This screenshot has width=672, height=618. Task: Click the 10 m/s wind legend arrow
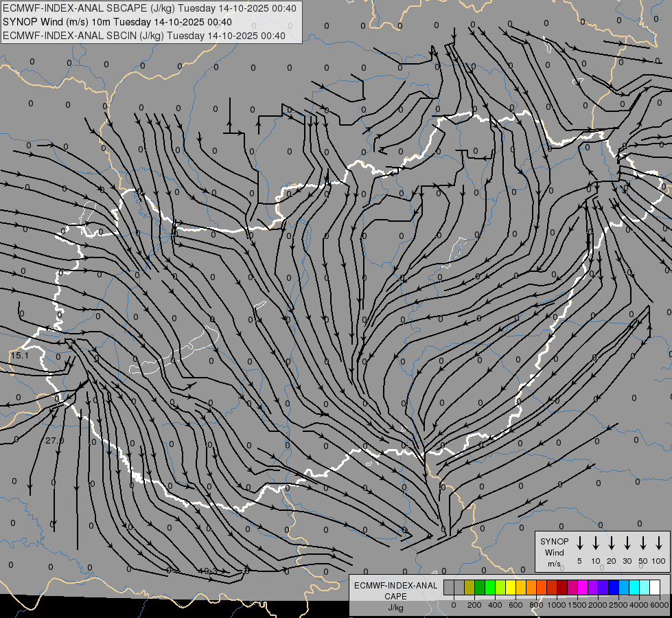point(596,543)
